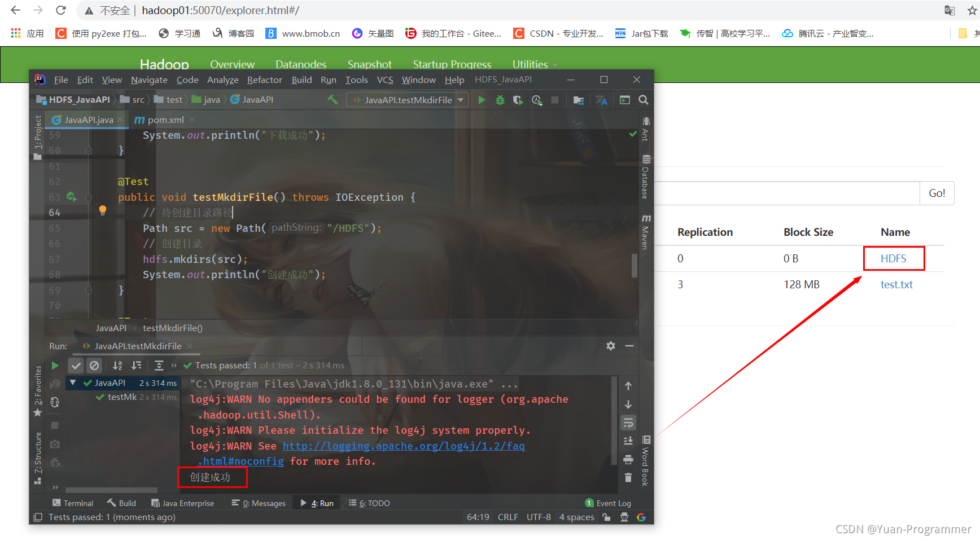
Task: Sort tests alphabetically in Run panel
Action: point(117,366)
